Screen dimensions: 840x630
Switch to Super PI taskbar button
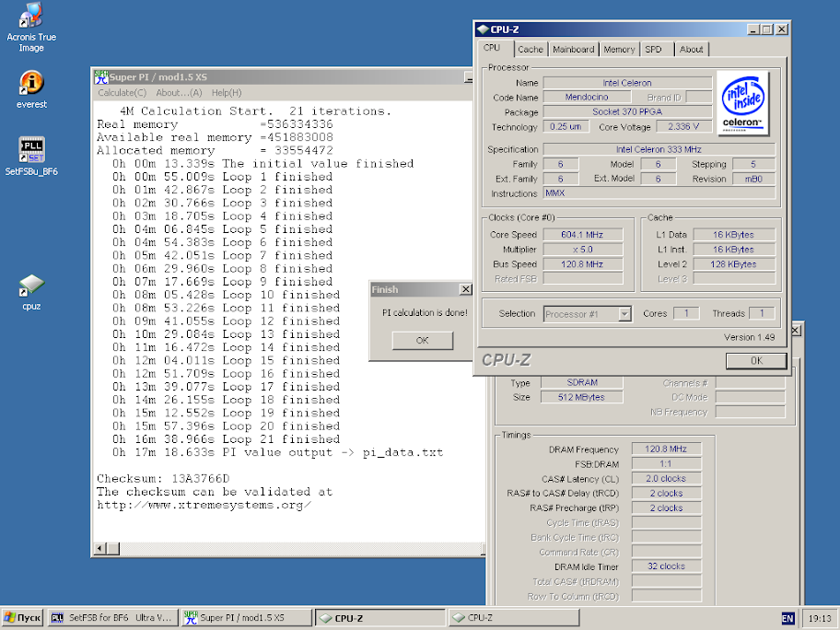tap(246, 618)
